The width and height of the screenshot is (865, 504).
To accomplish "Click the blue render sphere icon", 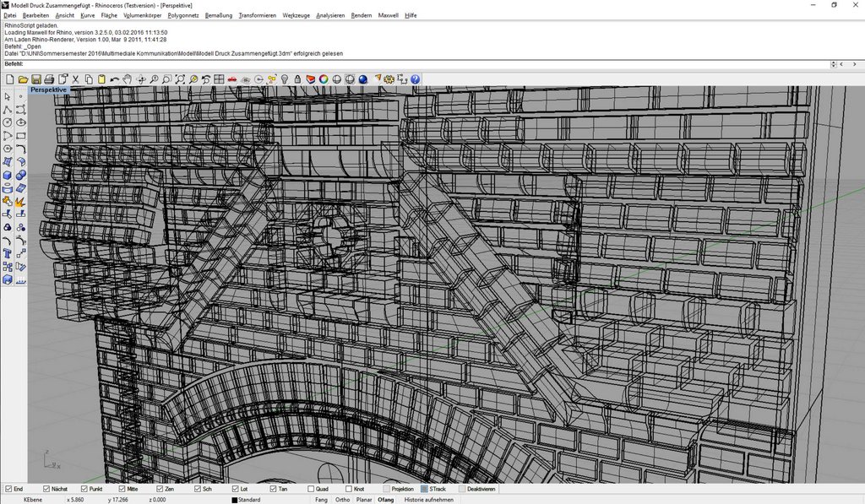I will 363,79.
